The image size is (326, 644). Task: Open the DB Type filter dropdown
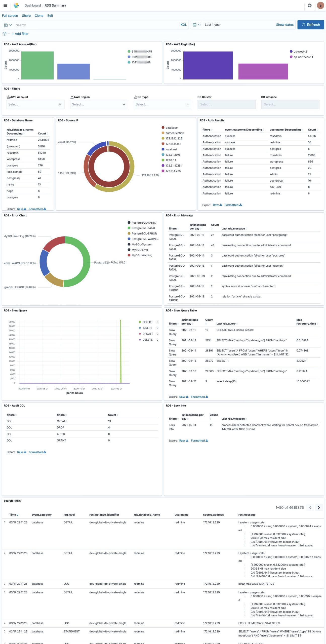[162, 104]
